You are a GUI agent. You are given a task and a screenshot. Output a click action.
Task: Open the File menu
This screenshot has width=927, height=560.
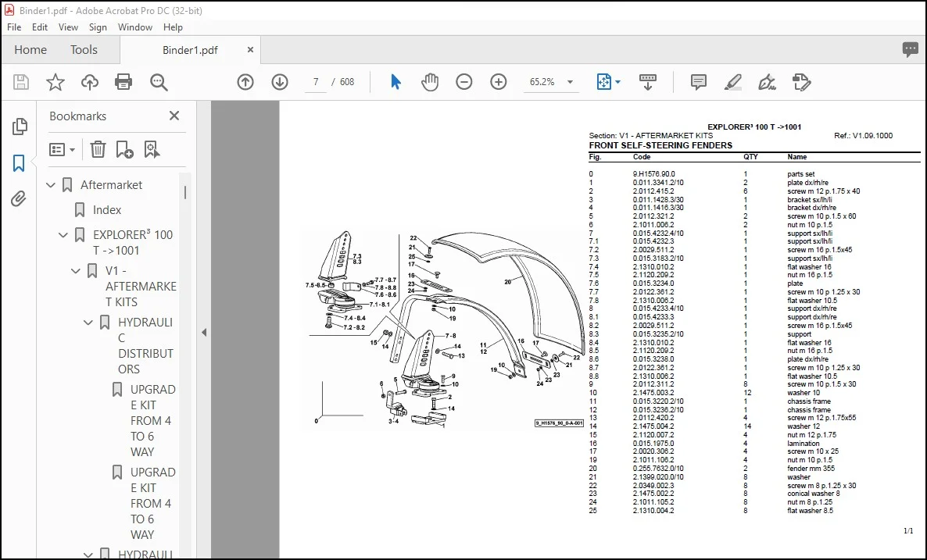pyautogui.click(x=14, y=27)
